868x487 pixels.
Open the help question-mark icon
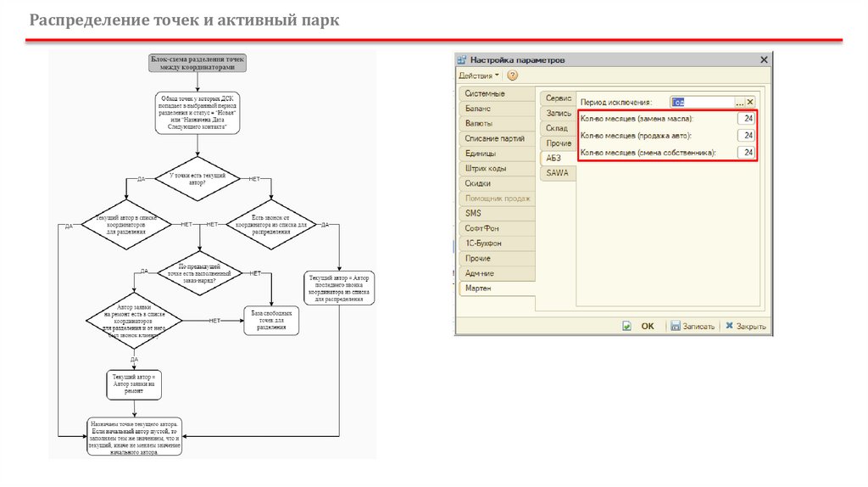[x=513, y=76]
